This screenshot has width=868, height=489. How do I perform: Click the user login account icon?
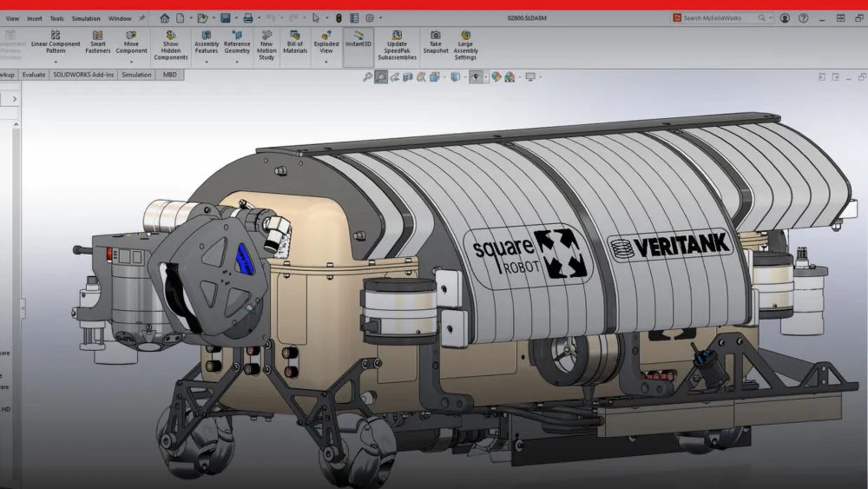pos(785,18)
